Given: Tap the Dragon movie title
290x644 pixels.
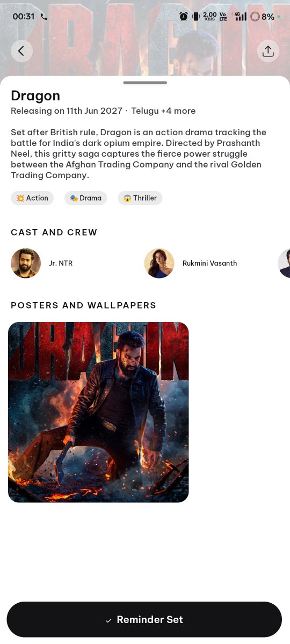Looking at the screenshot, I should pos(35,96).
